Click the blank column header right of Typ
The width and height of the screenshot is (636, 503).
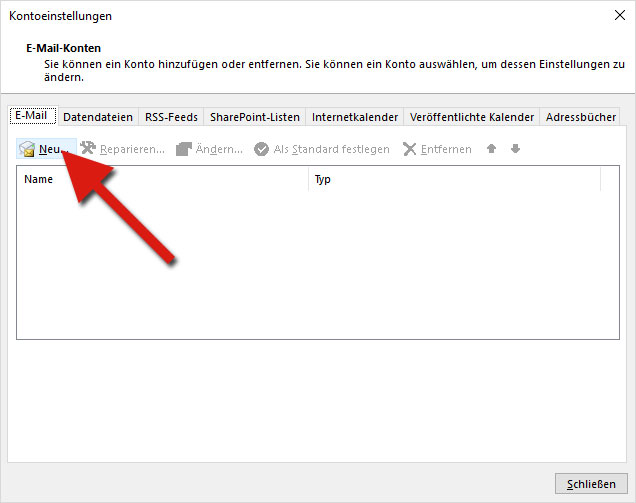point(609,180)
